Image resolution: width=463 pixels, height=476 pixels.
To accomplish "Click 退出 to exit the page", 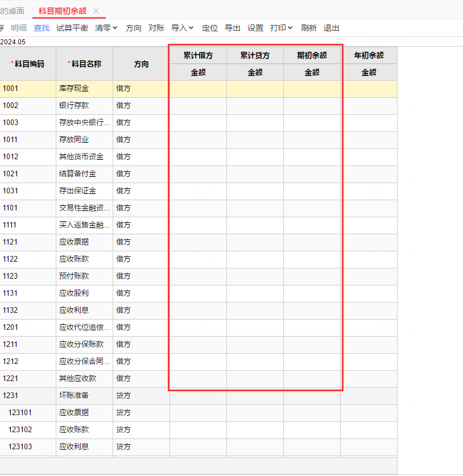I will [x=332, y=28].
